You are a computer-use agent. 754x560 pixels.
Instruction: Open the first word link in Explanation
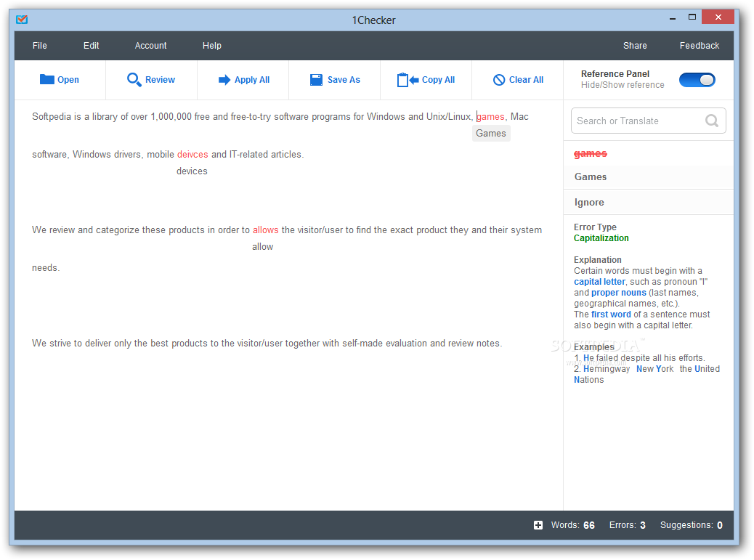(x=611, y=315)
